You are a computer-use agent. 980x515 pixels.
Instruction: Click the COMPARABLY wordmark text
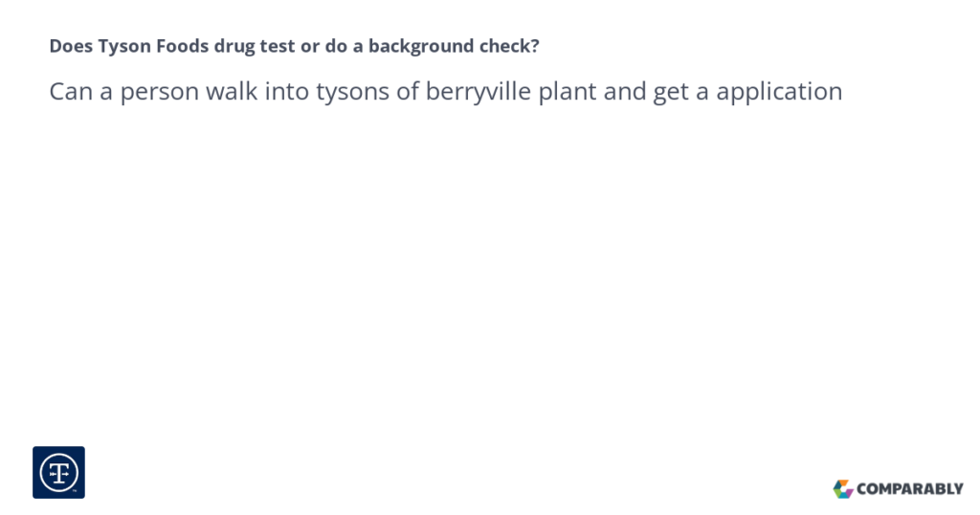click(910, 489)
